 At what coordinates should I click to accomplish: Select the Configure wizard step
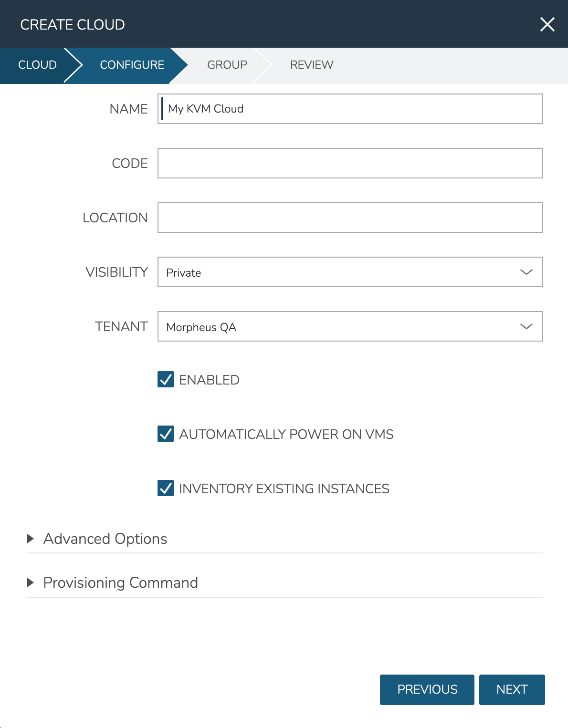click(132, 65)
